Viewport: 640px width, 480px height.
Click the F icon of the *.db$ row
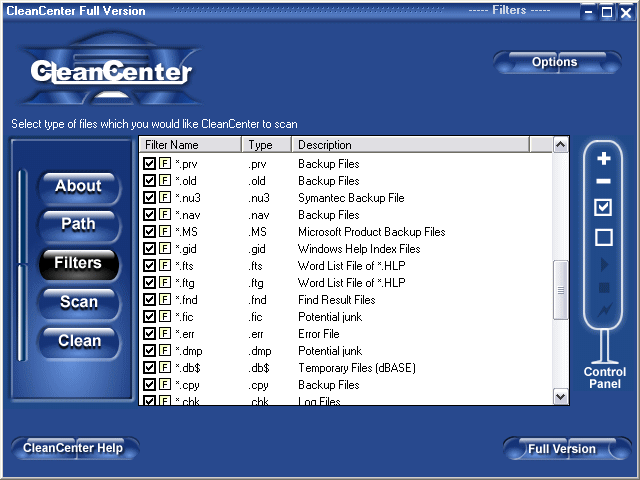pyautogui.click(x=165, y=368)
